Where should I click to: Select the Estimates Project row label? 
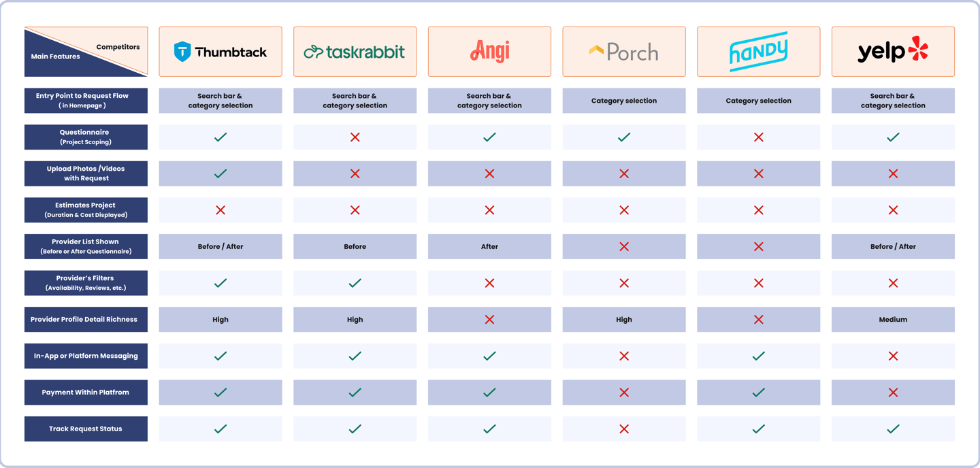pos(86,210)
